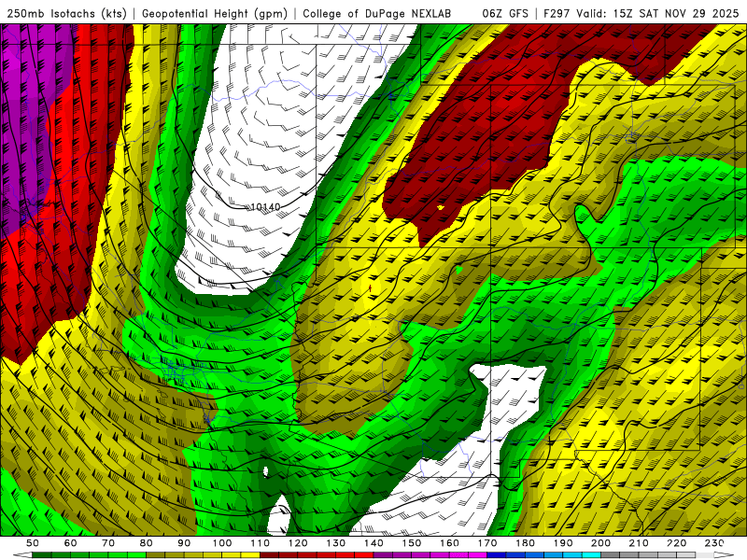Click the colorbar label 90
This screenshot has width=747, height=560.
tap(184, 543)
